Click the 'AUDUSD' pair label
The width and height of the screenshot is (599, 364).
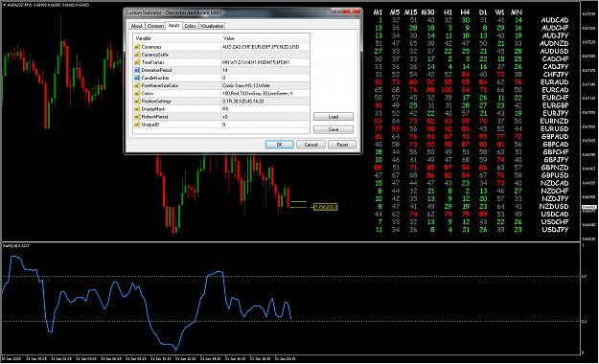(x=555, y=51)
